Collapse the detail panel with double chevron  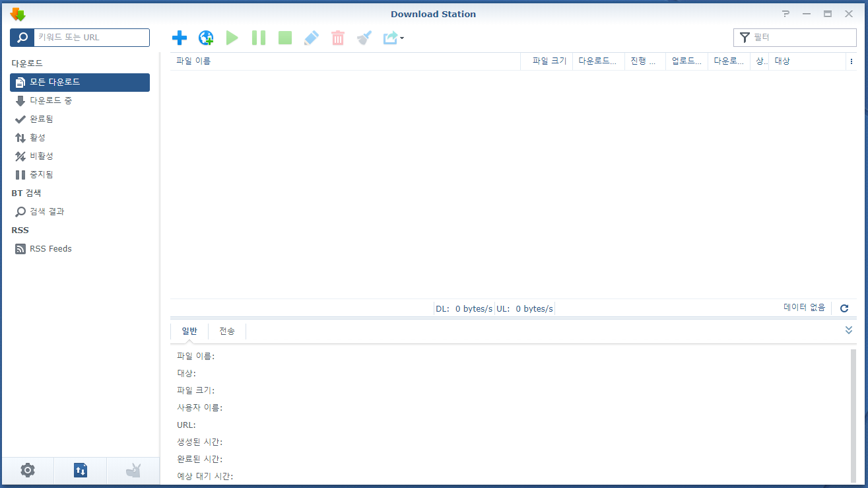(x=849, y=330)
